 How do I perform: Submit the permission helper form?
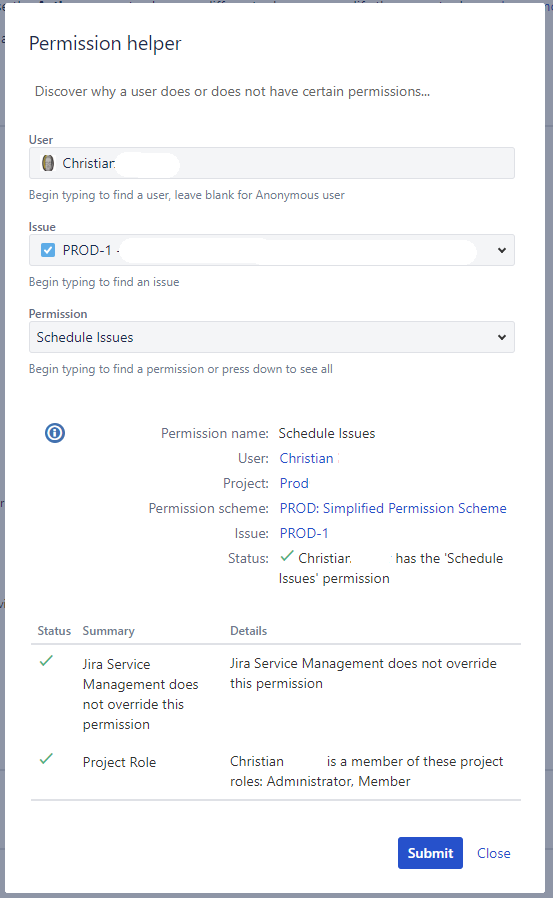click(x=430, y=853)
